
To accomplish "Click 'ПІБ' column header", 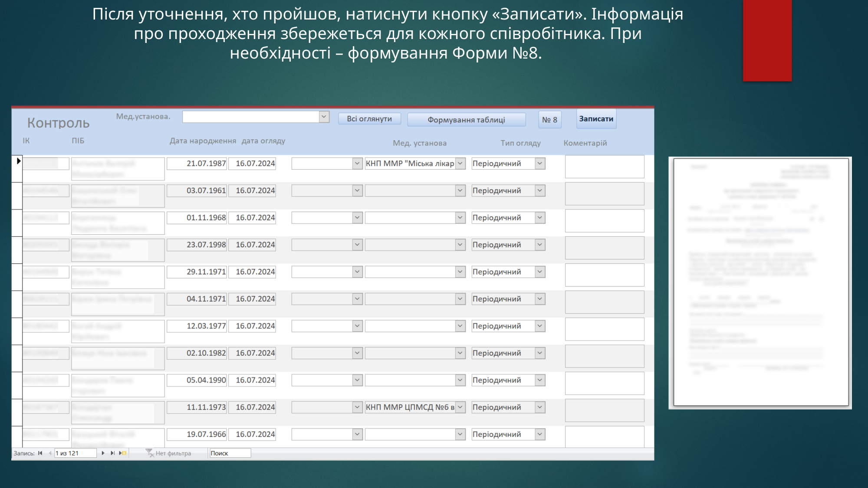I will [78, 141].
